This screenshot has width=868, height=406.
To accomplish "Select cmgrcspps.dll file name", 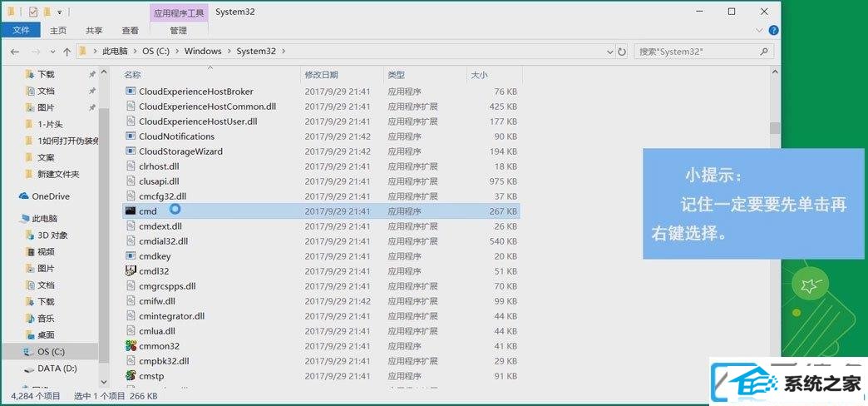I will click(168, 286).
